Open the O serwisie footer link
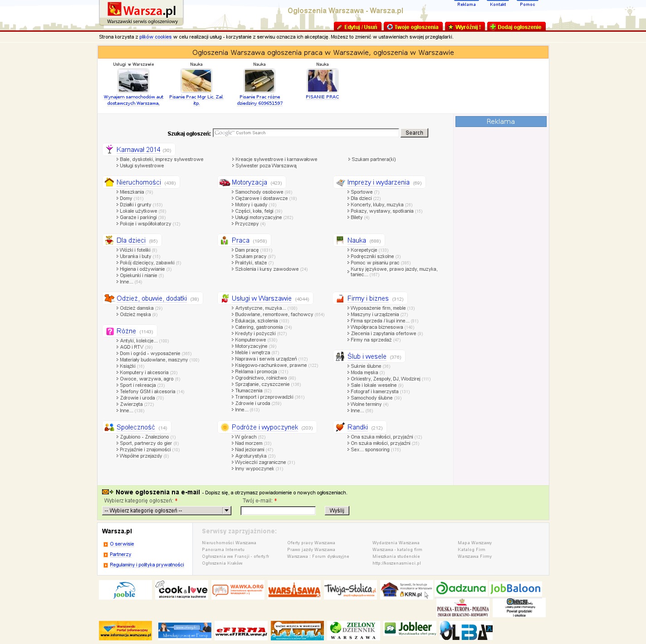This screenshot has width=646, height=644. pos(122,544)
